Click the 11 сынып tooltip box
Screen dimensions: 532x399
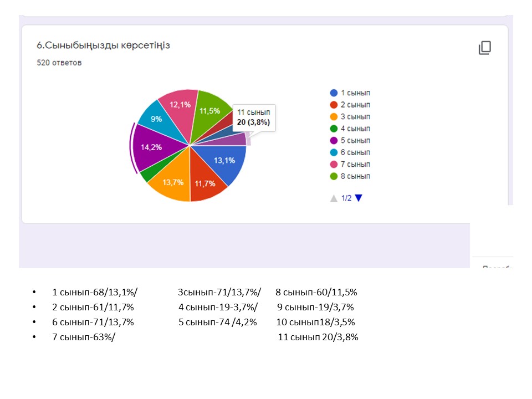[x=253, y=117]
